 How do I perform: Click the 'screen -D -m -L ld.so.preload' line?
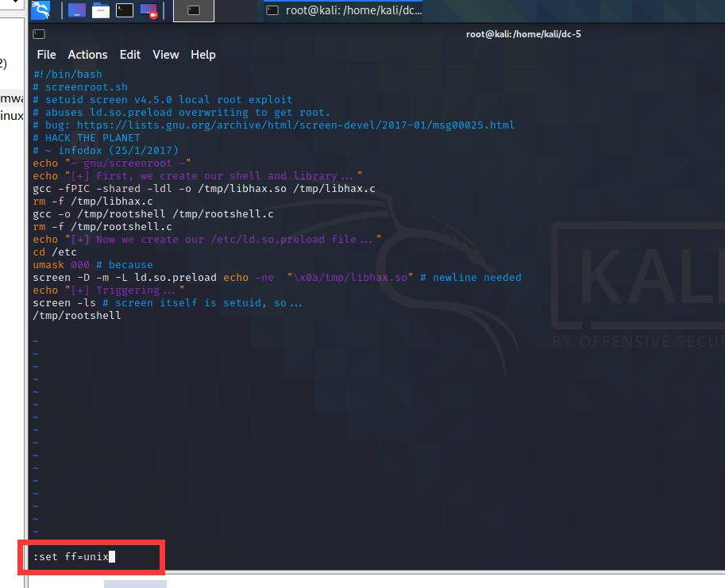click(277, 278)
